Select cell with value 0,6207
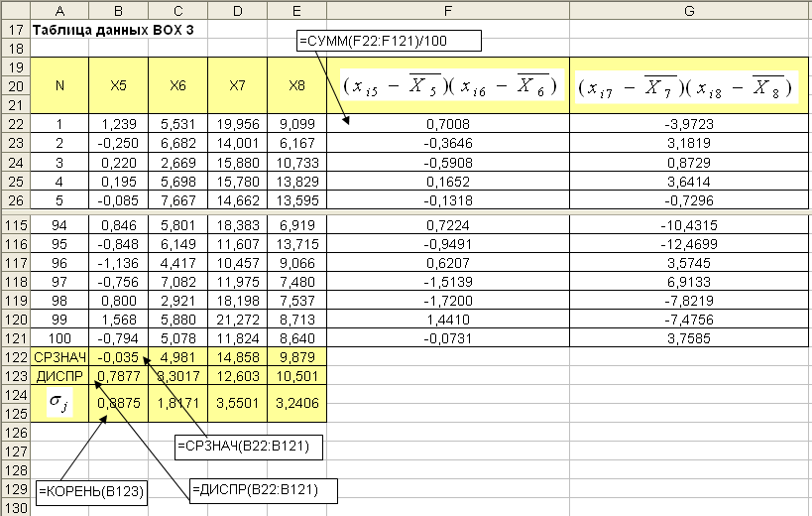The image size is (812, 516). coord(448,263)
